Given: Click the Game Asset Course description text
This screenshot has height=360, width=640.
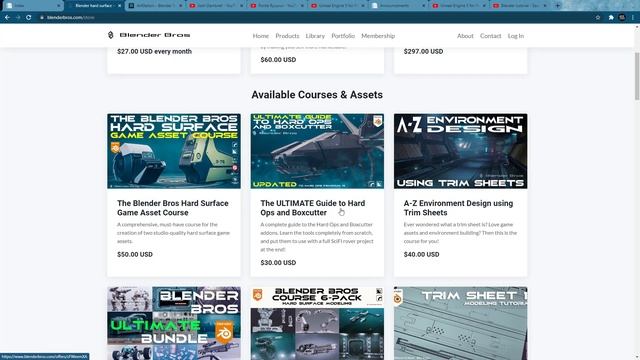Looking at the screenshot, I should 173,233.
